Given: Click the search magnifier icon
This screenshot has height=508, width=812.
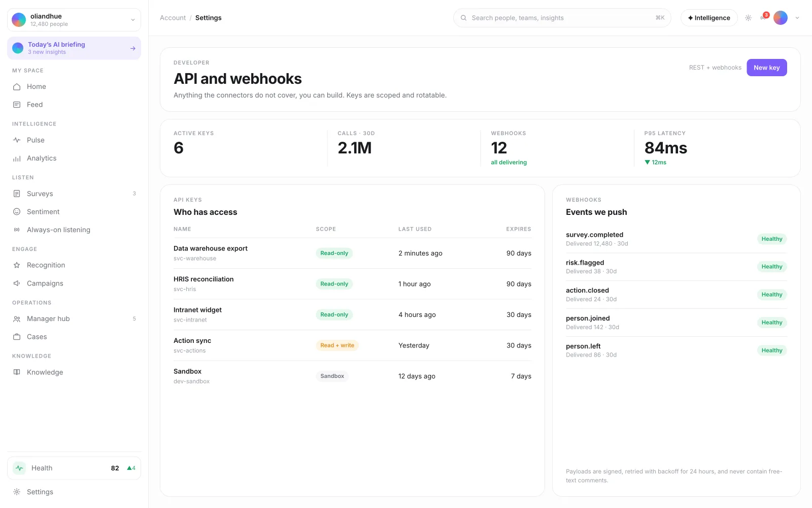Looking at the screenshot, I should pos(463,18).
